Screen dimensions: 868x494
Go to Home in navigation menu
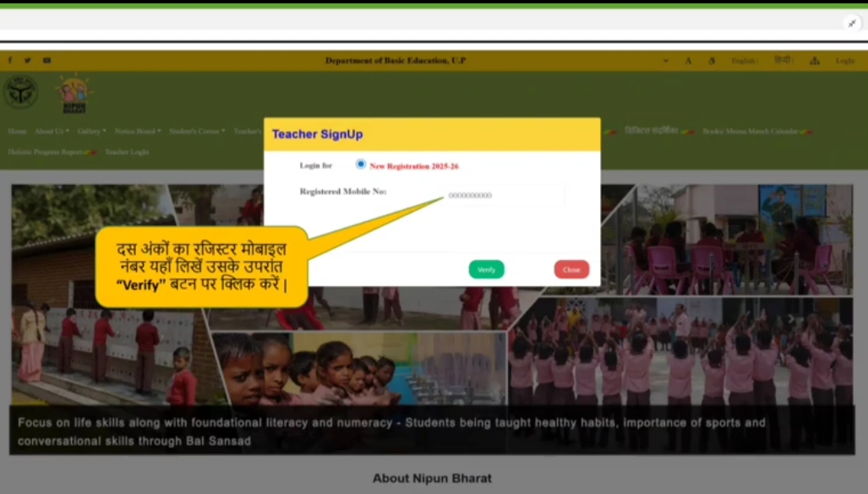(x=17, y=131)
